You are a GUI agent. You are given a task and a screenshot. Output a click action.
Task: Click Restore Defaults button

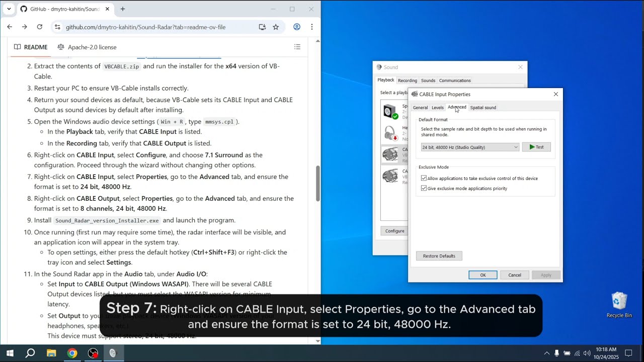pyautogui.click(x=439, y=256)
